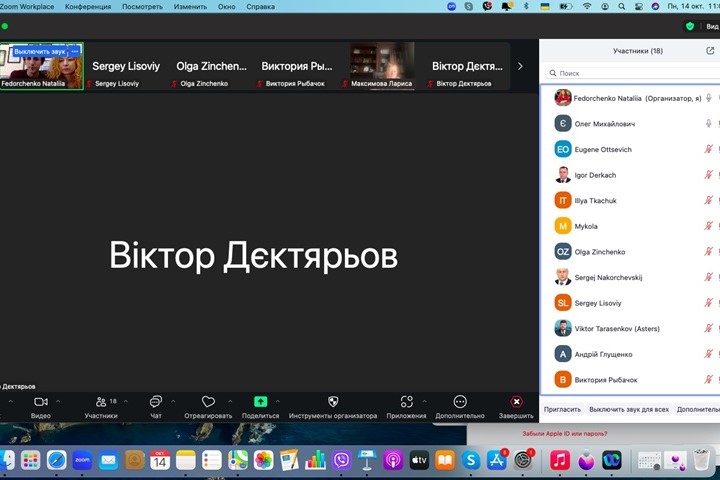This screenshot has height=480, width=720.
Task: Toggle muted microphone for Eugene Ottsevich
Action: point(708,149)
